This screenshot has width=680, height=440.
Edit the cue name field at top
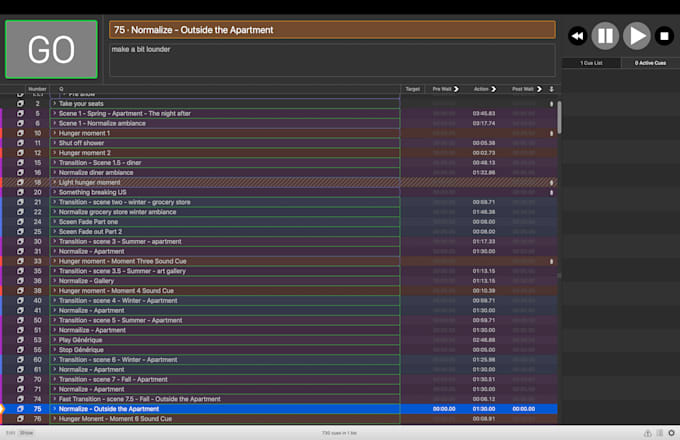pos(332,30)
